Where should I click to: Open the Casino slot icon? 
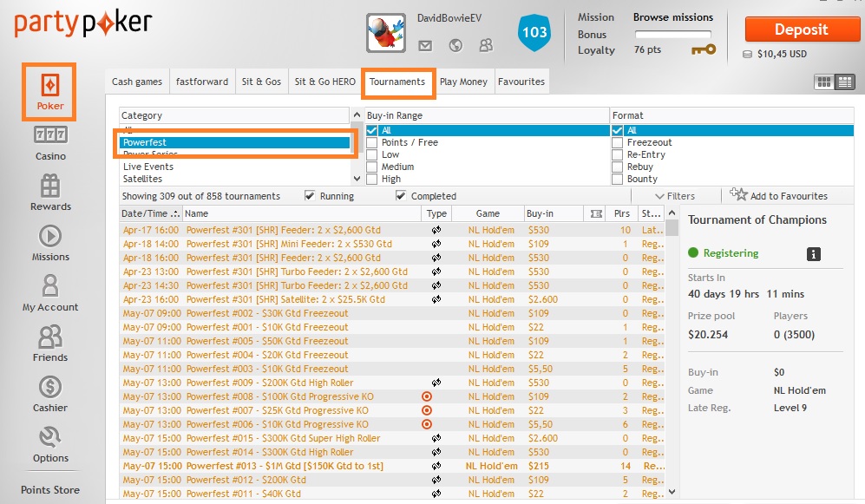click(x=50, y=134)
